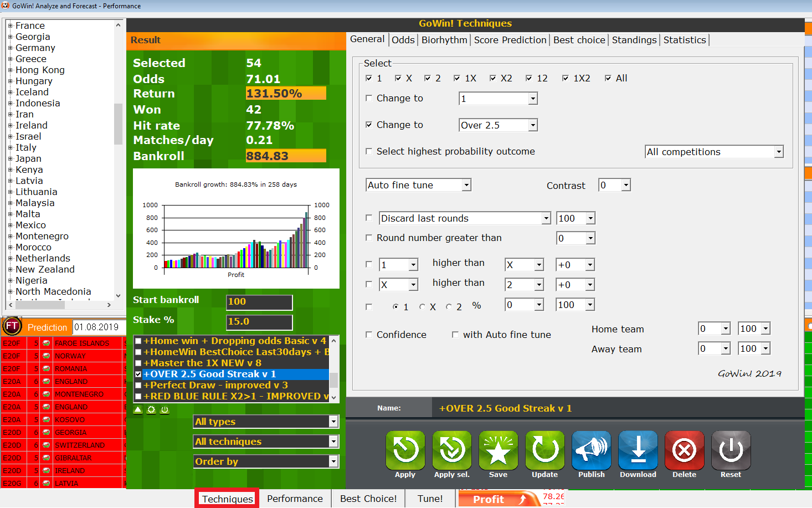Click football icon in GEORGIA row
This screenshot has width=812, height=508.
coord(47,432)
